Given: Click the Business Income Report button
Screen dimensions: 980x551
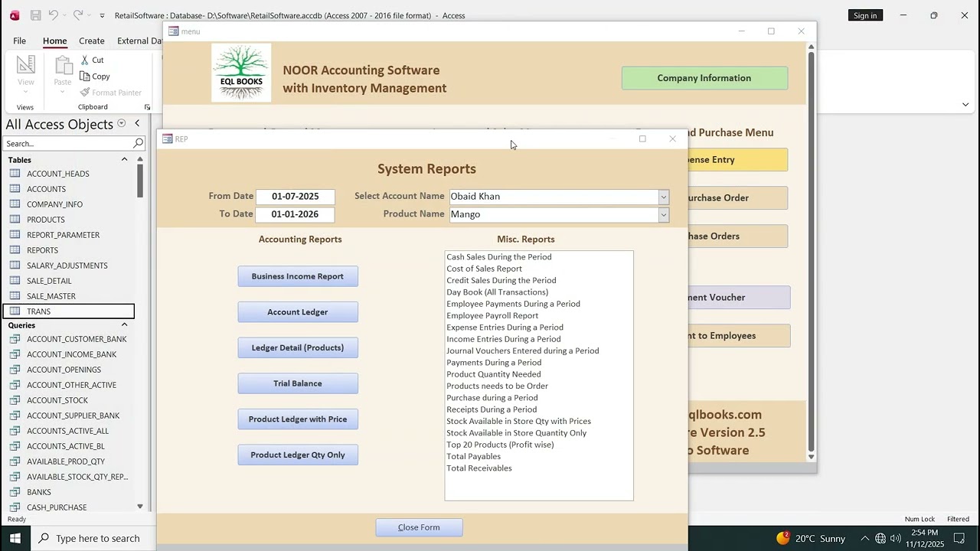Looking at the screenshot, I should (298, 276).
